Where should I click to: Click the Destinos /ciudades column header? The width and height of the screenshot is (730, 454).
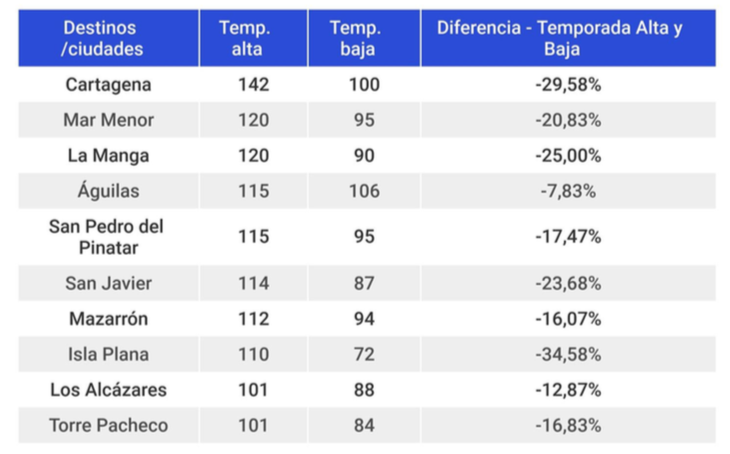click(x=108, y=38)
